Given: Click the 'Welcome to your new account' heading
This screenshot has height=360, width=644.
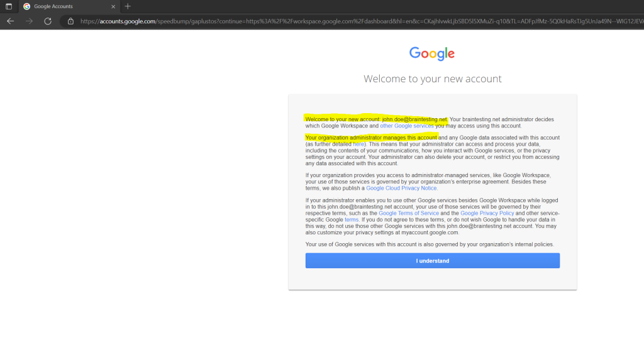Looking at the screenshot, I should click(x=433, y=79).
